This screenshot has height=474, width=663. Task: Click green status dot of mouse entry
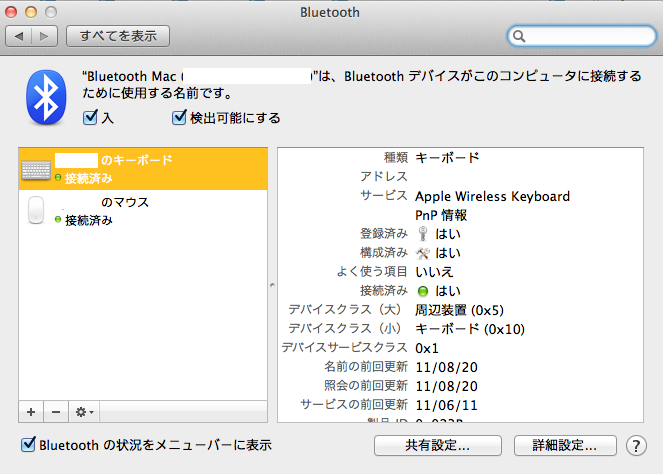(x=58, y=219)
